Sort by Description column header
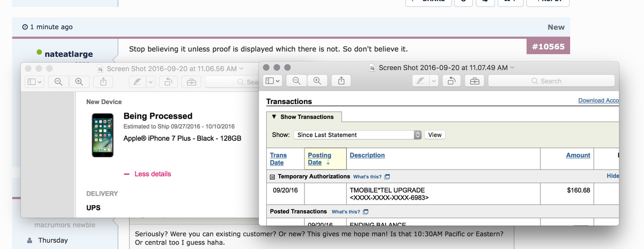644x249 pixels. [367, 155]
